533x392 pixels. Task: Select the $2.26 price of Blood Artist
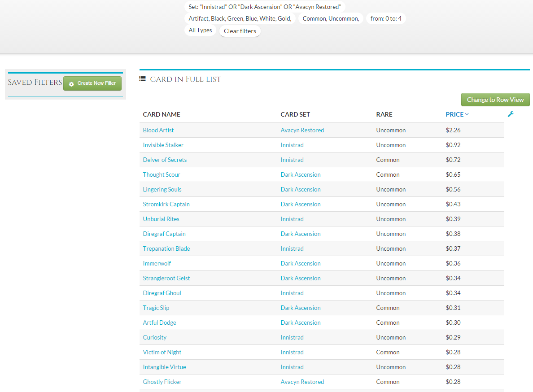tap(453, 130)
